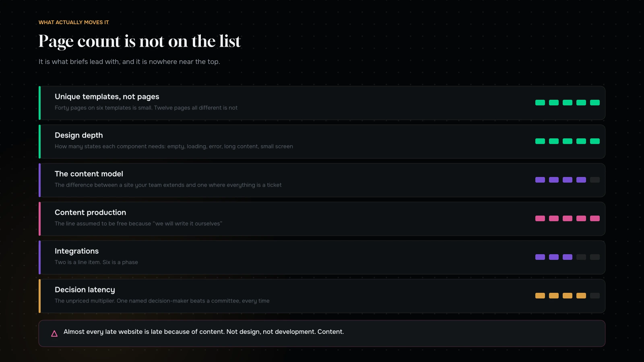This screenshot has width=644, height=362.
Task: Click the green rating bar for Unique templates
Action: point(568,103)
